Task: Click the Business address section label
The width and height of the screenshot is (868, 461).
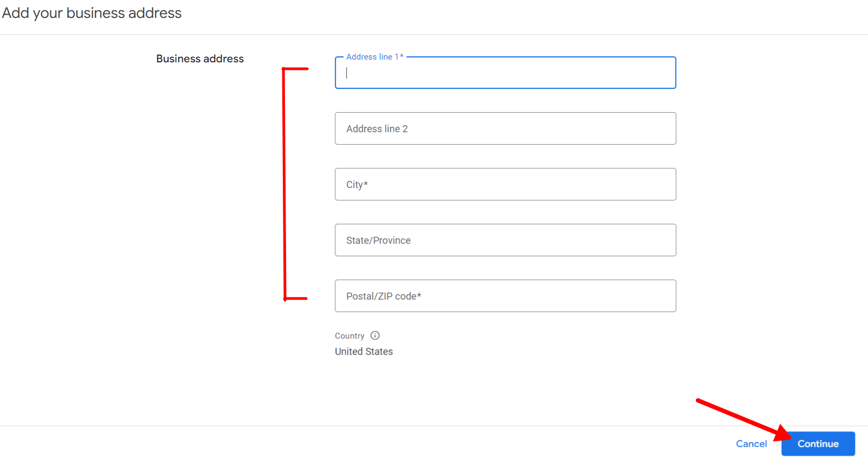Action: [199, 59]
